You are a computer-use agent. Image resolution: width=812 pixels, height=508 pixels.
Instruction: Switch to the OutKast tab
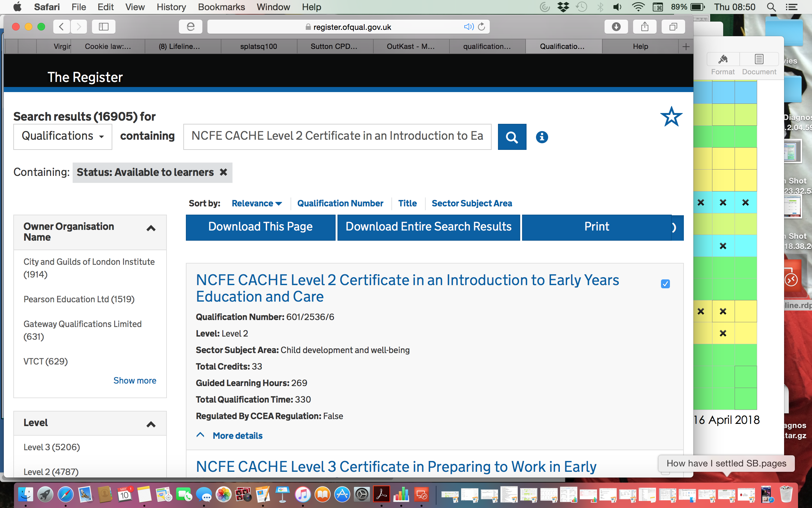(x=411, y=46)
